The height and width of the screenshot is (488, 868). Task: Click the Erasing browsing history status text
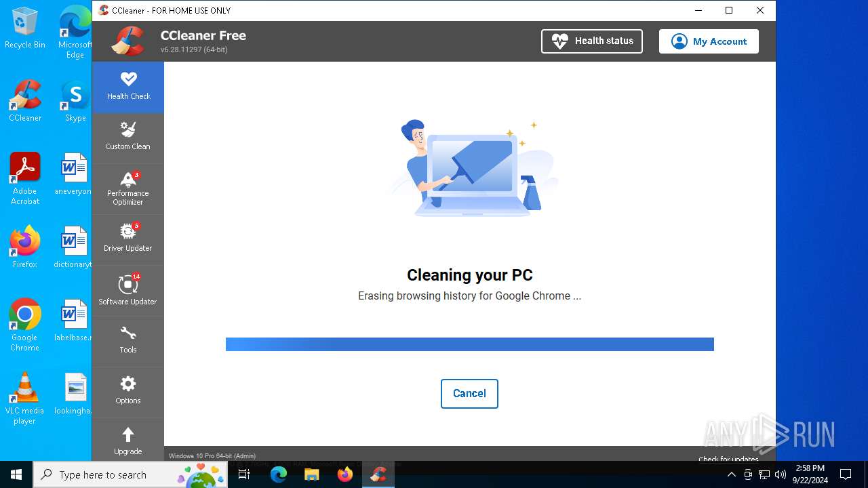coord(469,296)
